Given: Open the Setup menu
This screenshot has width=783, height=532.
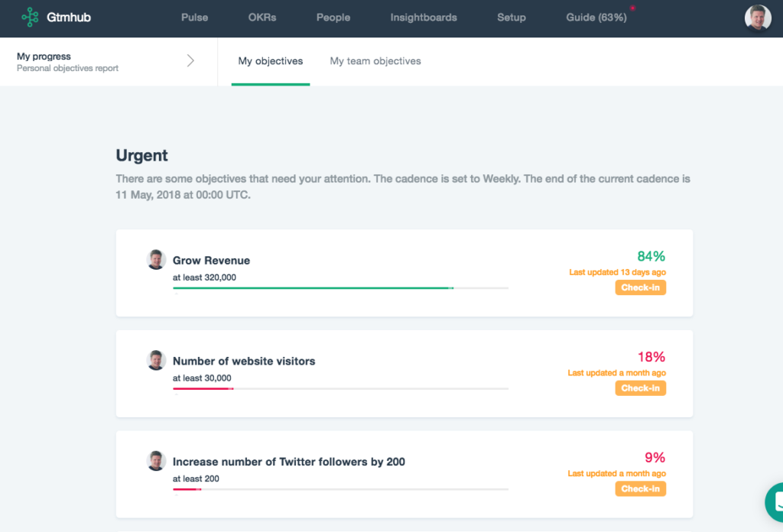Looking at the screenshot, I should 512,18.
